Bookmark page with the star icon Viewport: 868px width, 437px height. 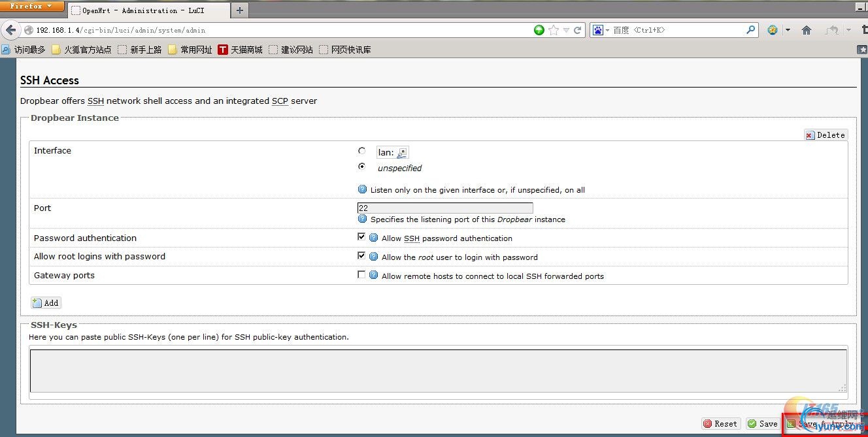click(x=554, y=30)
